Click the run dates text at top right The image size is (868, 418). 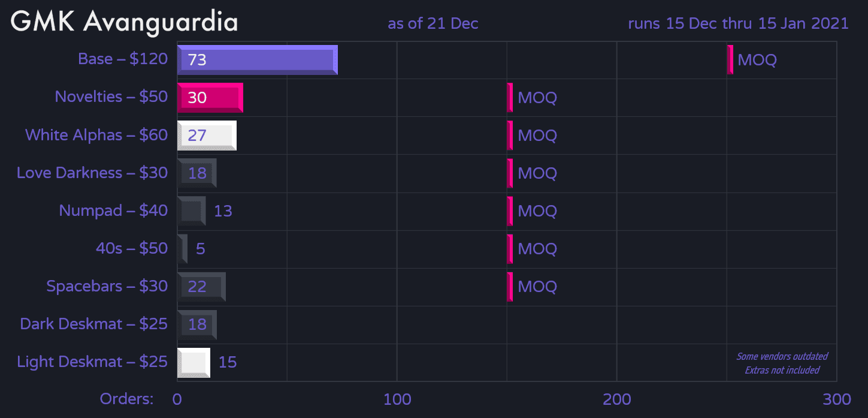(738, 23)
